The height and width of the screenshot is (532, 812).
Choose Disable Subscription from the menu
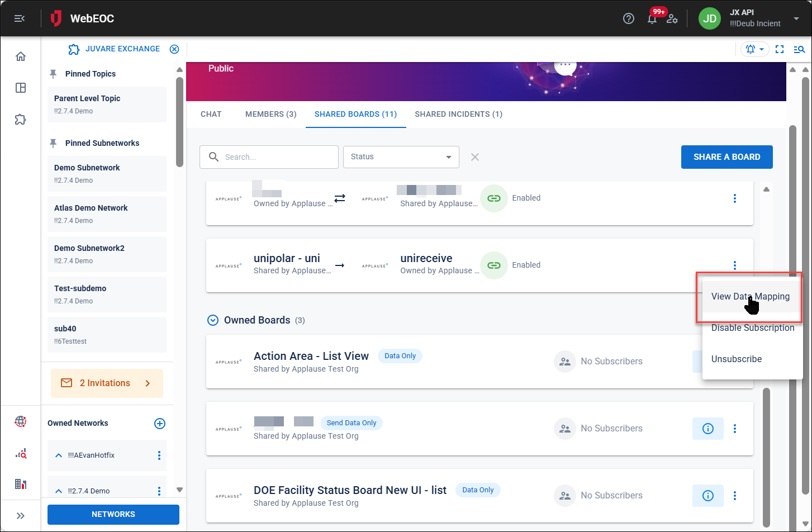(x=753, y=328)
